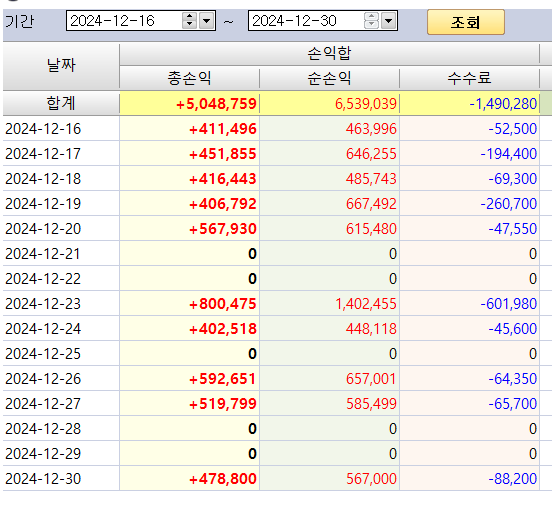The height and width of the screenshot is (510, 552).
Task: Click 총손익 value +800,475
Action: (223, 304)
